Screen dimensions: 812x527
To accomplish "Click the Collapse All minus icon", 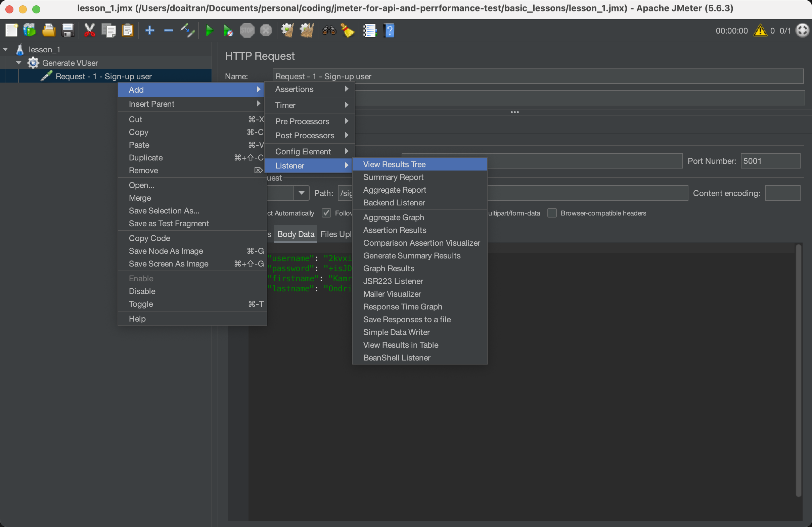I will (169, 30).
